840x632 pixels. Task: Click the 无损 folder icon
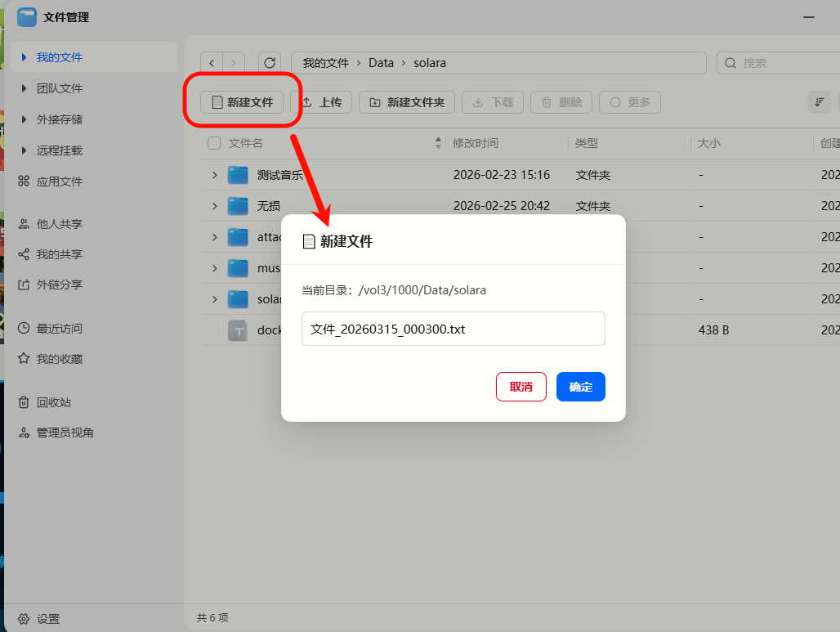point(238,206)
